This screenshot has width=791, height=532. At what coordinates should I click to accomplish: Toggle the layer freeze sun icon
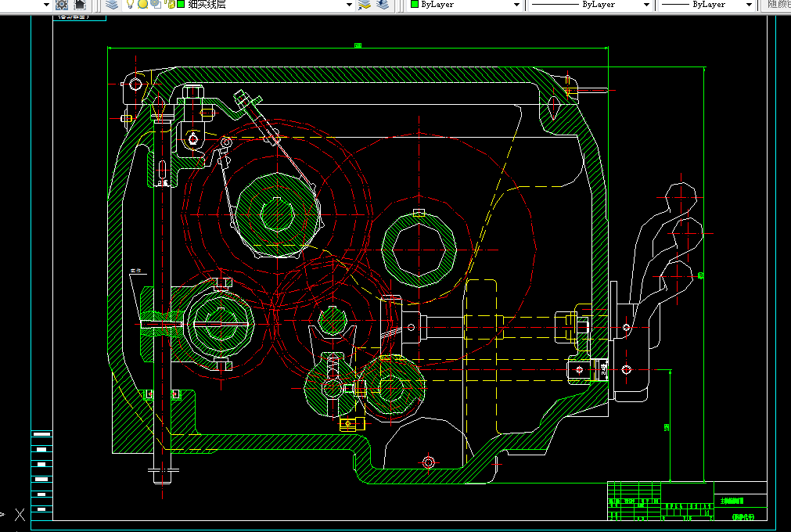click(x=143, y=5)
